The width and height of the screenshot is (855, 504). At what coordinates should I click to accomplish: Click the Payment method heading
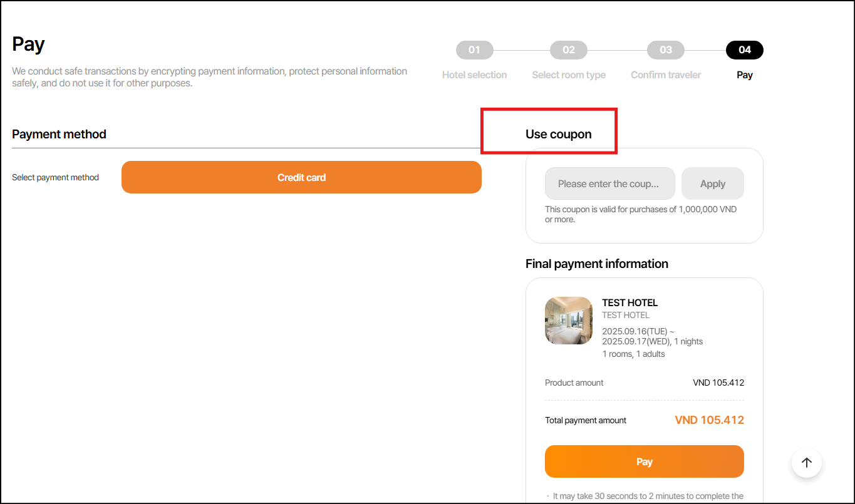pos(59,134)
